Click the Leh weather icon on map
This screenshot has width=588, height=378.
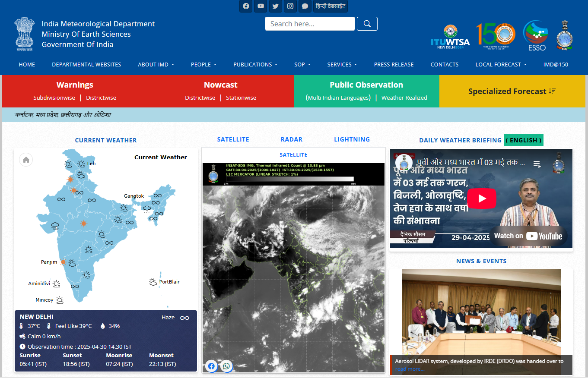pyautogui.click(x=81, y=164)
